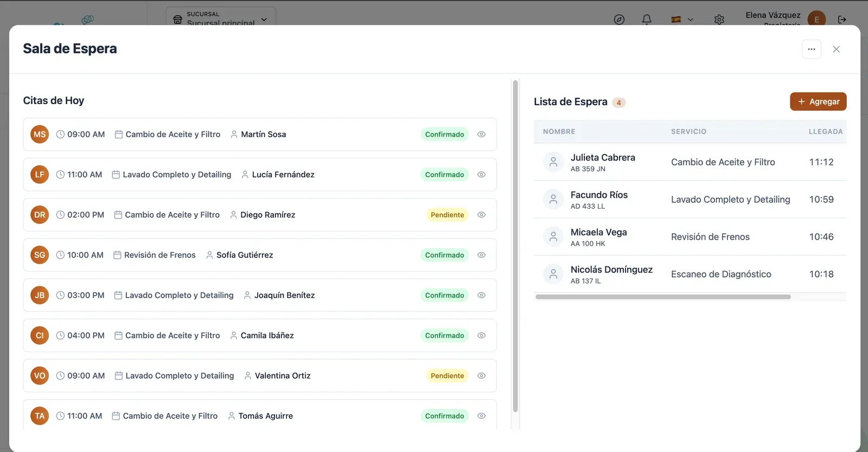Open the notifications bell icon
Viewport: 868px width, 452px height.
click(647, 20)
